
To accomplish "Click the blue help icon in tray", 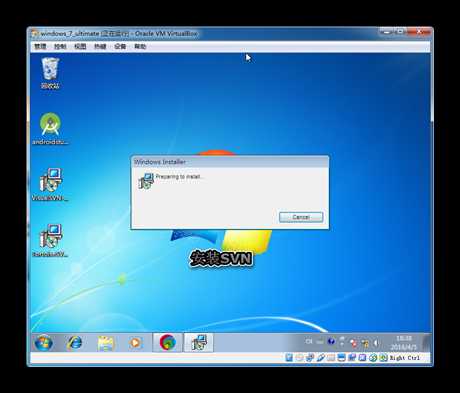I will [331, 341].
